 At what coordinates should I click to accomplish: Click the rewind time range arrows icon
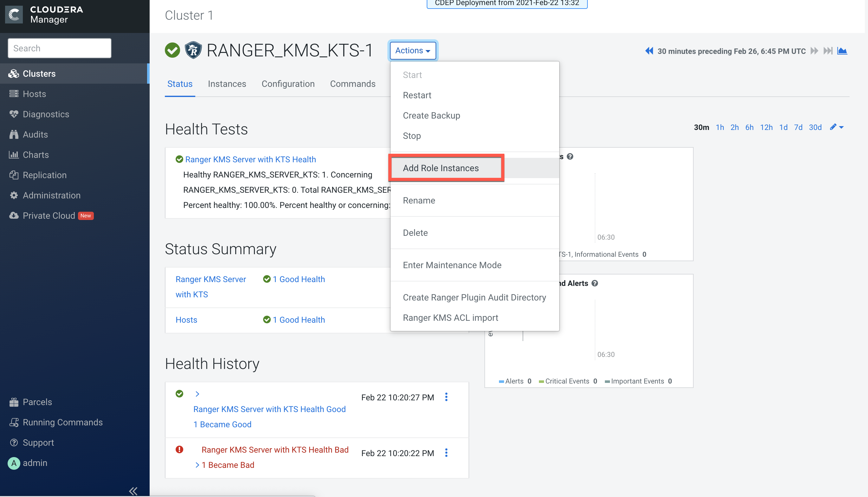[649, 51]
